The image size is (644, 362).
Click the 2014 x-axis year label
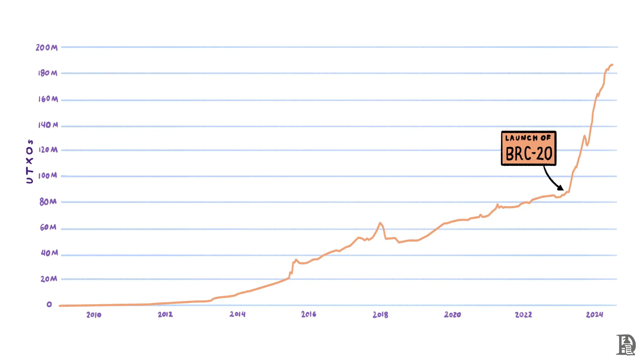[237, 314]
